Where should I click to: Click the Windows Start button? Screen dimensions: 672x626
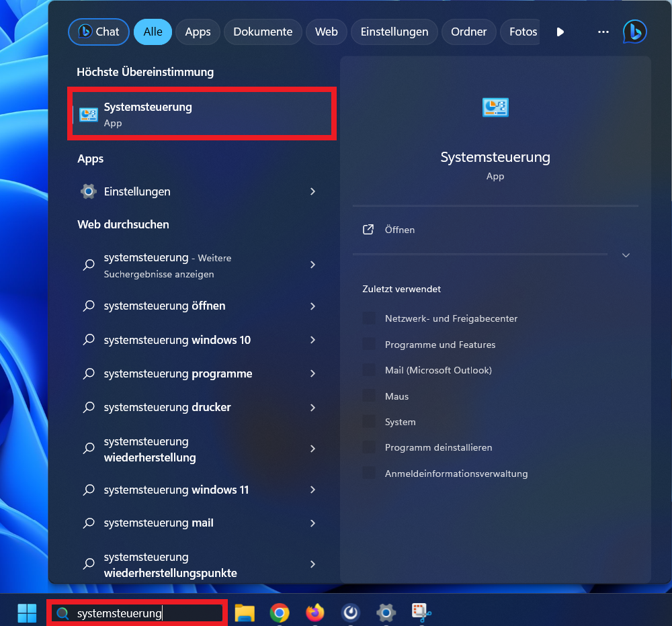tap(27, 613)
